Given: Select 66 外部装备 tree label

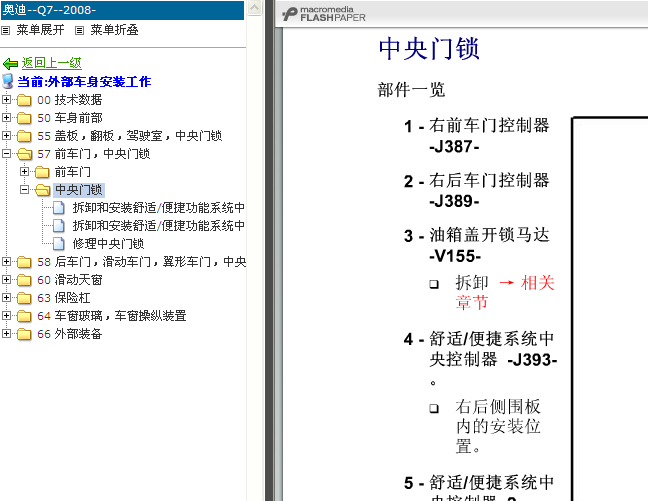Looking at the screenshot, I should 69,334.
